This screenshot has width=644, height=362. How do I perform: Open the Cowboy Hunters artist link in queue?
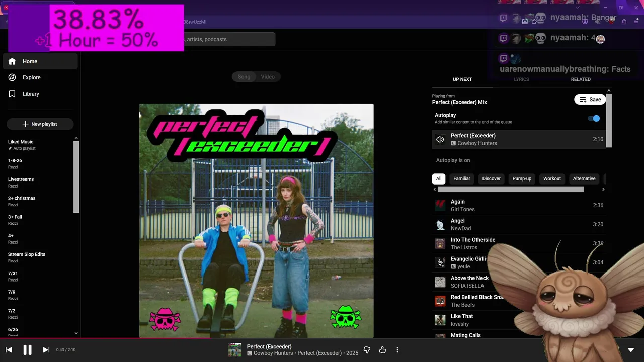tap(477, 143)
